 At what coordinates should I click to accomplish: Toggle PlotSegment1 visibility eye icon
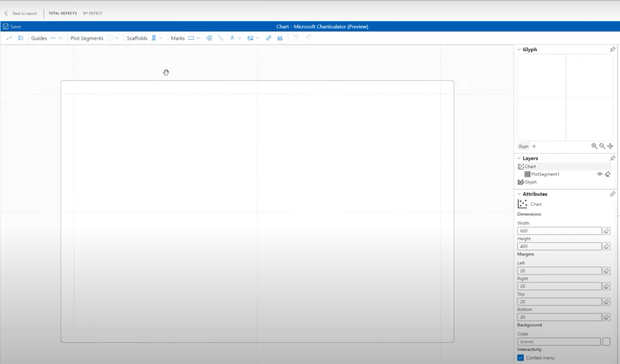click(x=600, y=174)
